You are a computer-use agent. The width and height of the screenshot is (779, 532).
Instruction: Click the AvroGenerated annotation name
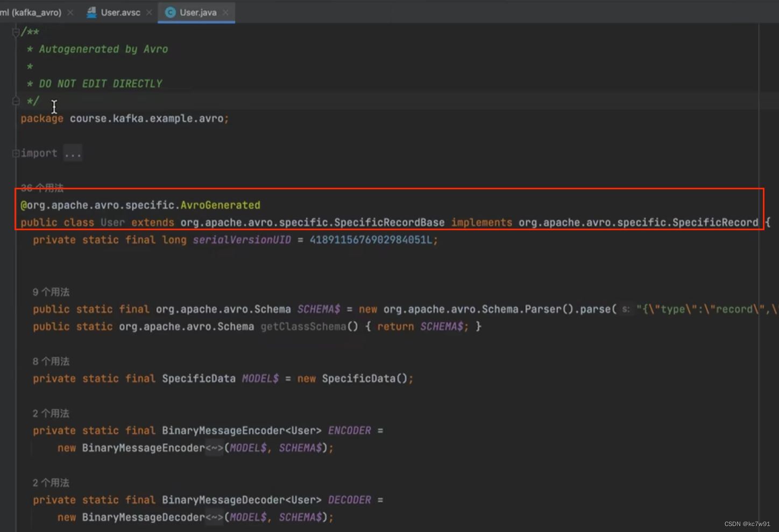(221, 205)
